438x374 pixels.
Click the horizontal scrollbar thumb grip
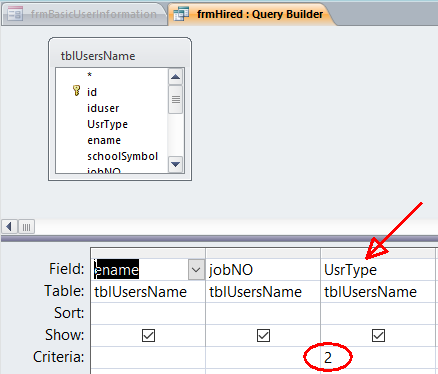(x=26, y=227)
